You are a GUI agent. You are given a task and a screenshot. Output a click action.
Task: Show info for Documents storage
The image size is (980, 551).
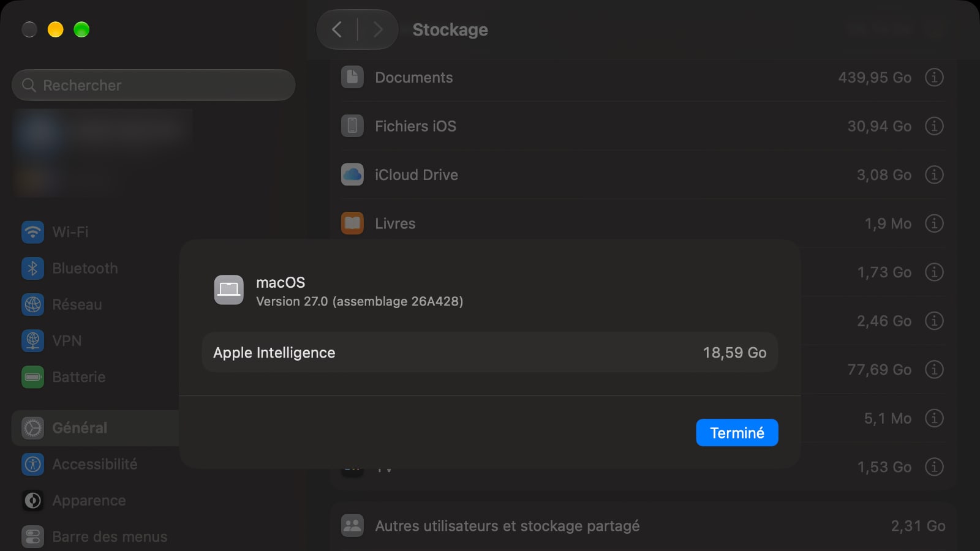click(934, 77)
